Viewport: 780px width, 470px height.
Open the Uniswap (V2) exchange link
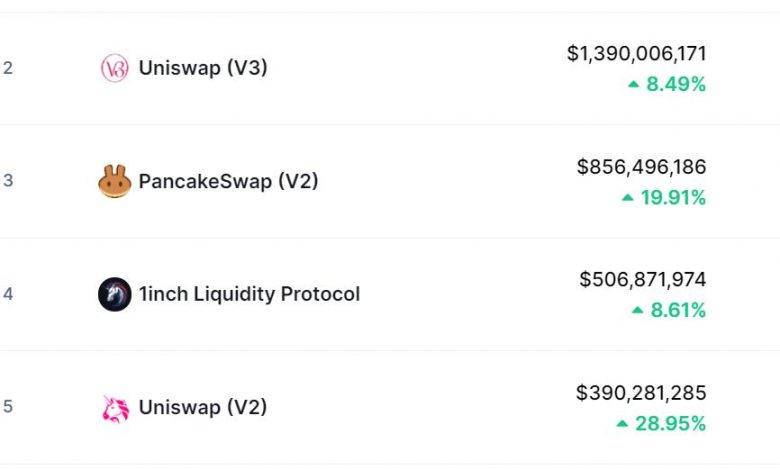[x=203, y=407]
